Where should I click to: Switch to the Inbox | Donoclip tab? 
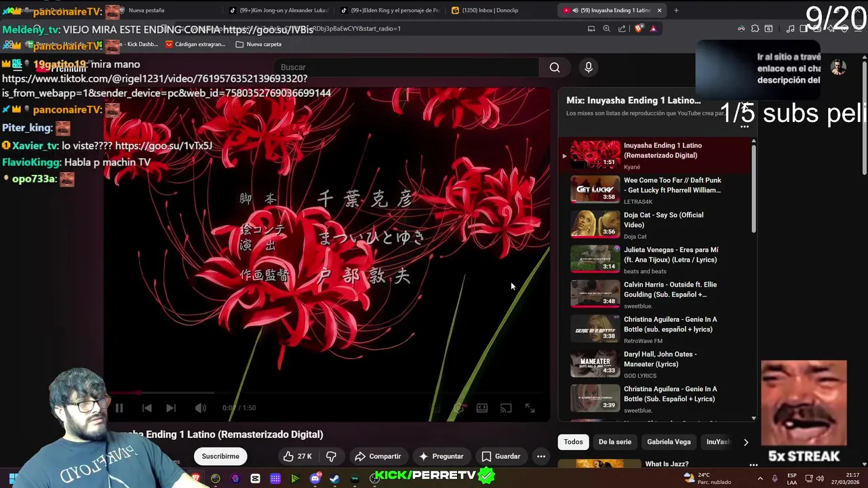500,10
